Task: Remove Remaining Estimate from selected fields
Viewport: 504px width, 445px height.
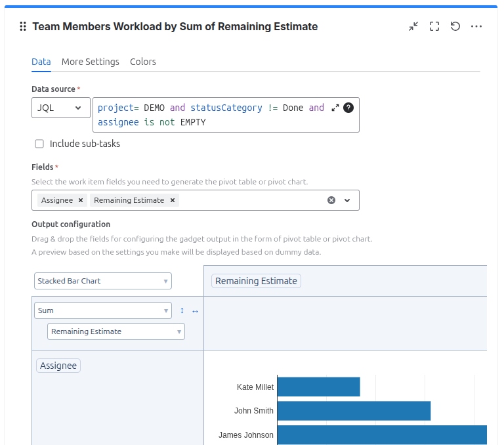Action: point(173,200)
